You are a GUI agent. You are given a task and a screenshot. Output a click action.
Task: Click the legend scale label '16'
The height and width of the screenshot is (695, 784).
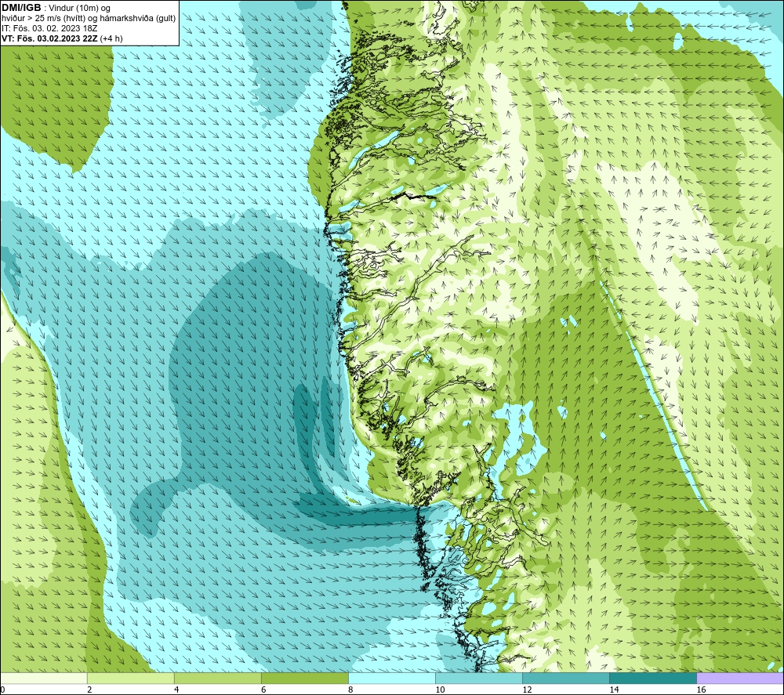700,690
